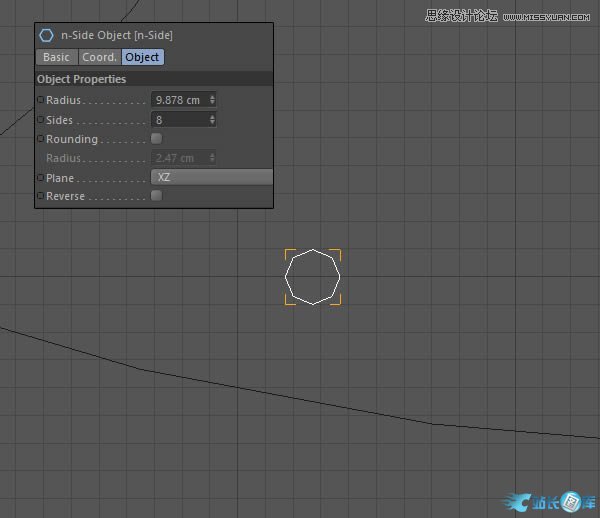Click the n-Side object hexagon icon

[x=46, y=35]
